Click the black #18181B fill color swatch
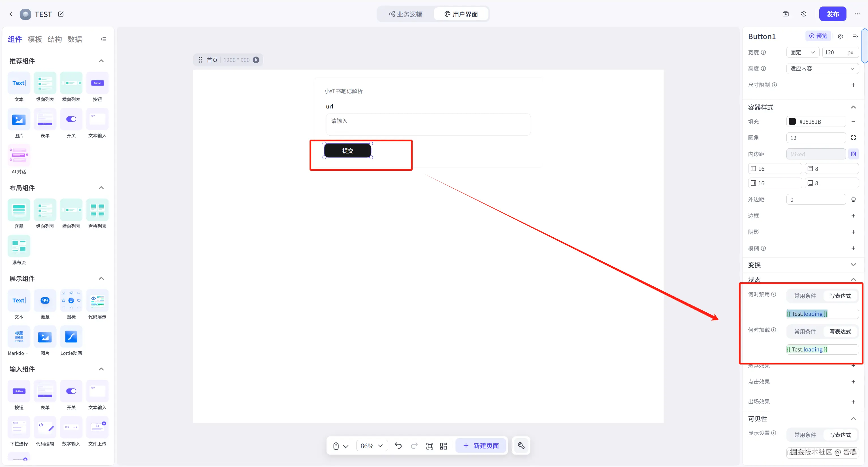Image resolution: width=868 pixels, height=467 pixels. [x=792, y=121]
